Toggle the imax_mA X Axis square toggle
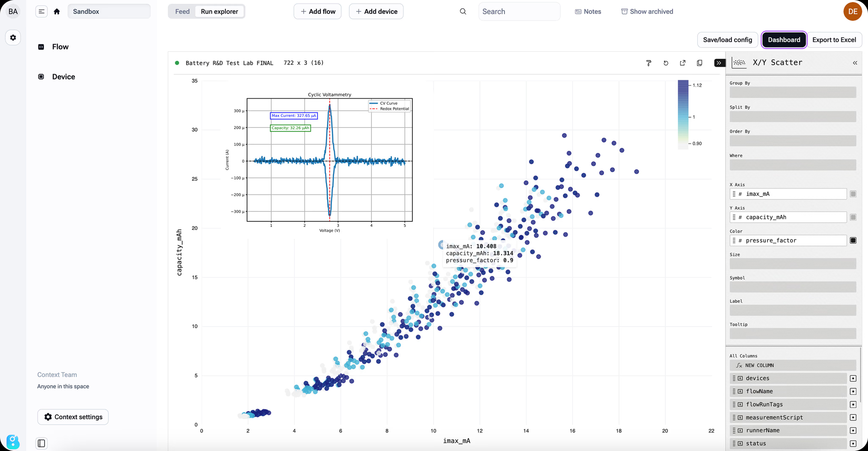This screenshot has height=451, width=868. pyautogui.click(x=853, y=194)
